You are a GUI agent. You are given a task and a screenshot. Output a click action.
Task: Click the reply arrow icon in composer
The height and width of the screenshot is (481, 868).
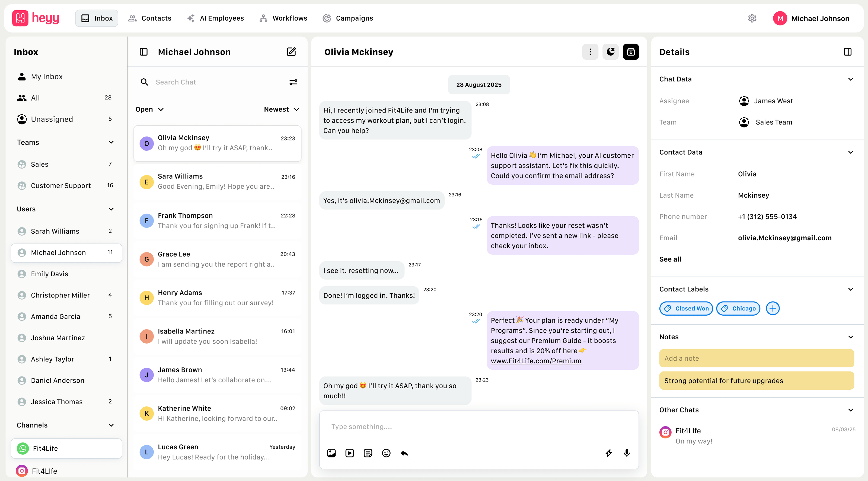pos(404,453)
